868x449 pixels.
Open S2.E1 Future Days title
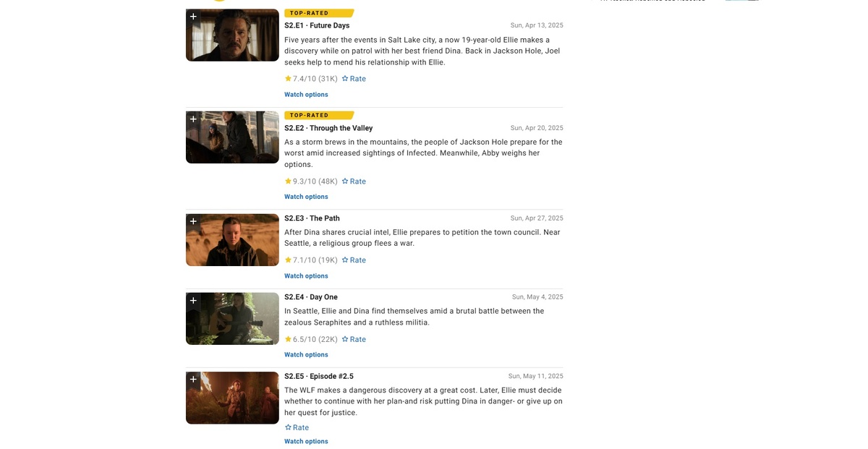coord(317,25)
